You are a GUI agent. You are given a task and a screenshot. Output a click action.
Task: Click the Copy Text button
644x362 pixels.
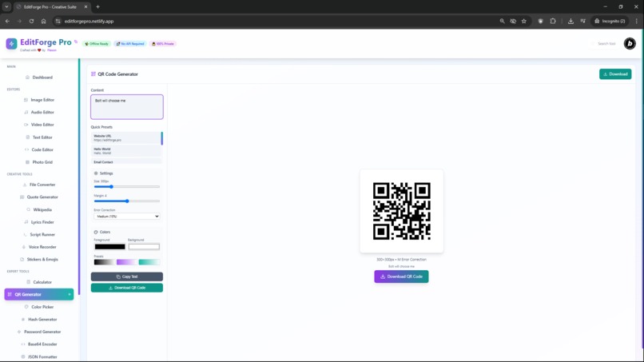(127, 276)
